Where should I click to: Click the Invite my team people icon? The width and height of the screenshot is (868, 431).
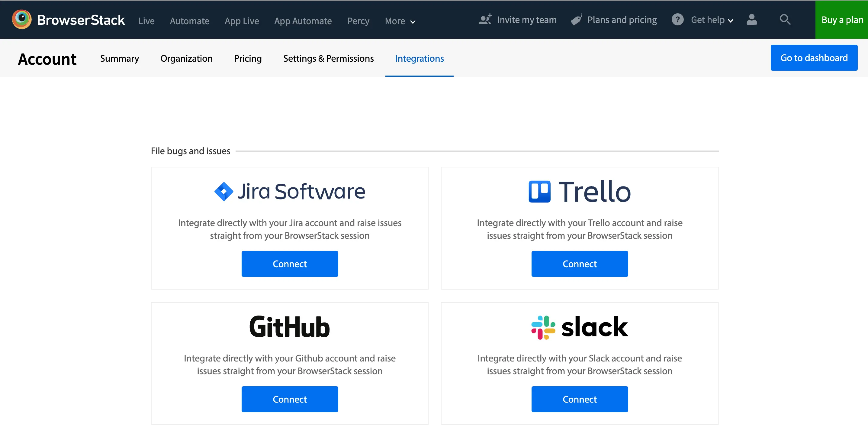[x=485, y=20]
